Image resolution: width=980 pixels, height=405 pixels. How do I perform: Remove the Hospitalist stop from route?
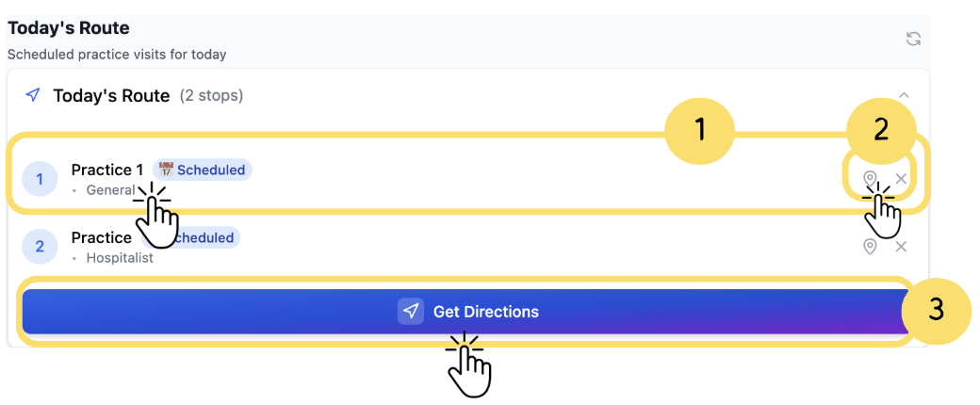tap(902, 247)
